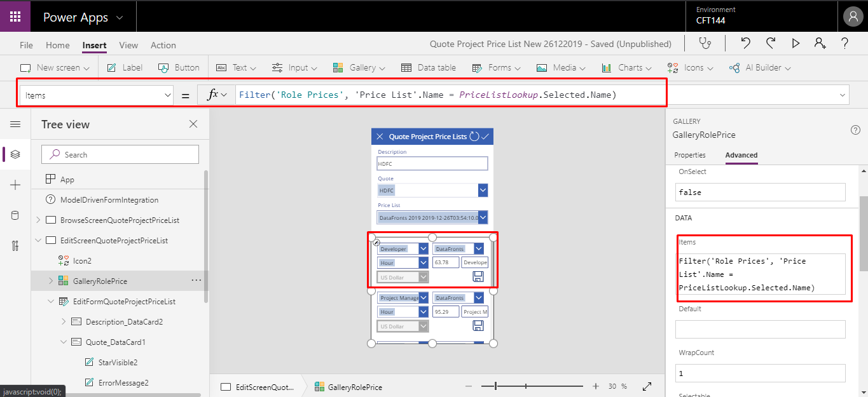This screenshot has width=868, height=397.
Task: Zoom out with minus icon
Action: pos(469,386)
